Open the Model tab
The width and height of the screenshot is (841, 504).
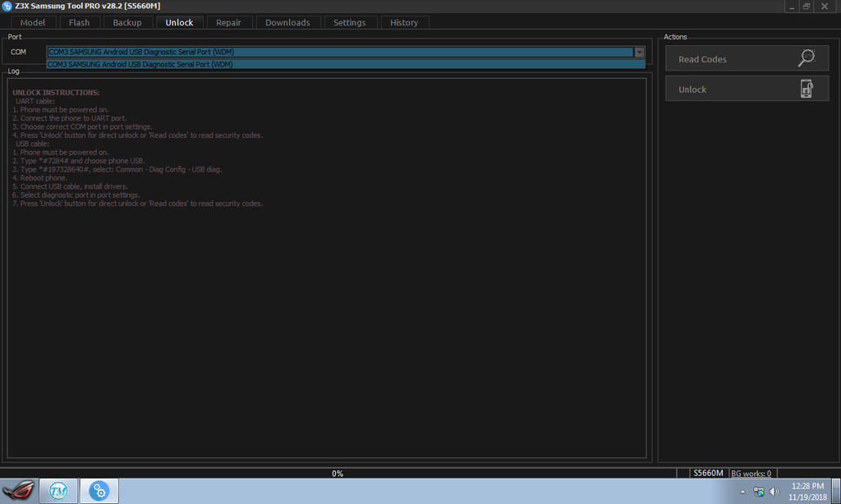point(33,22)
